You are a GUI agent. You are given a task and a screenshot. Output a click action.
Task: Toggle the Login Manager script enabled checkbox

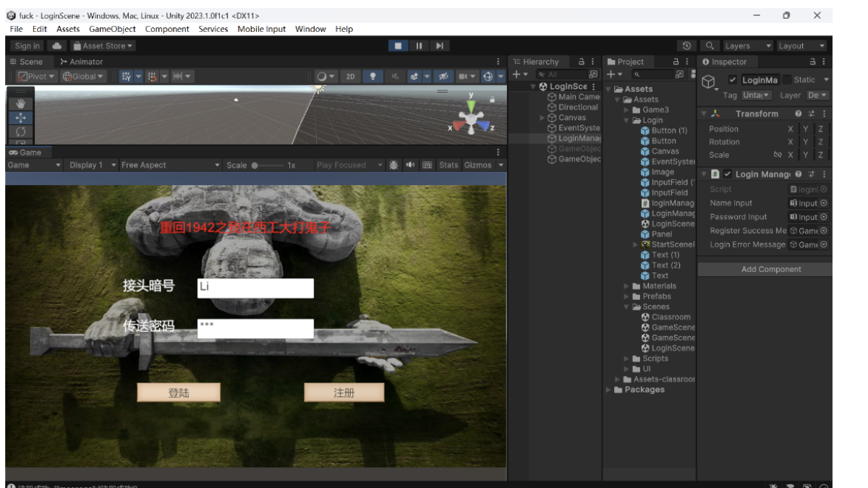click(x=728, y=174)
